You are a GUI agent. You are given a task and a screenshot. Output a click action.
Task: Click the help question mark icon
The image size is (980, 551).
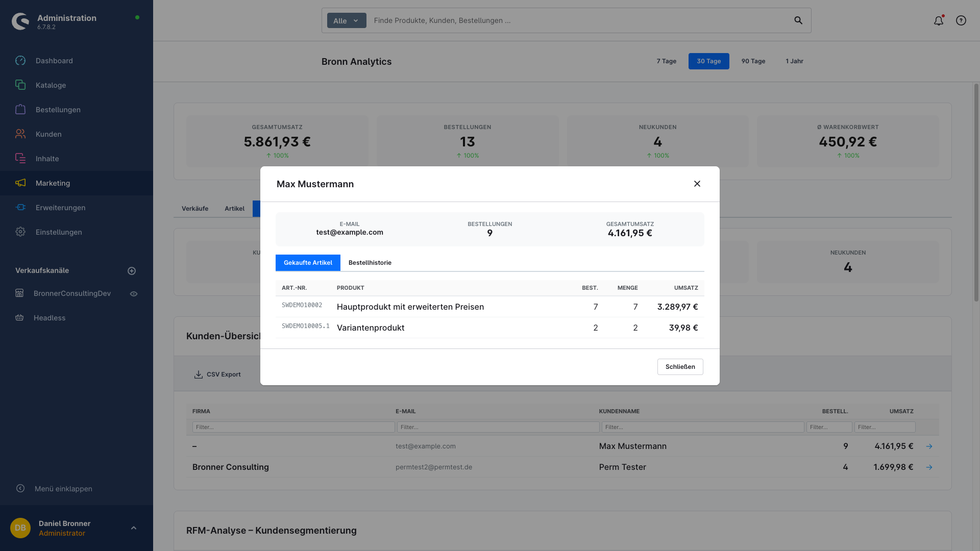coord(961,21)
